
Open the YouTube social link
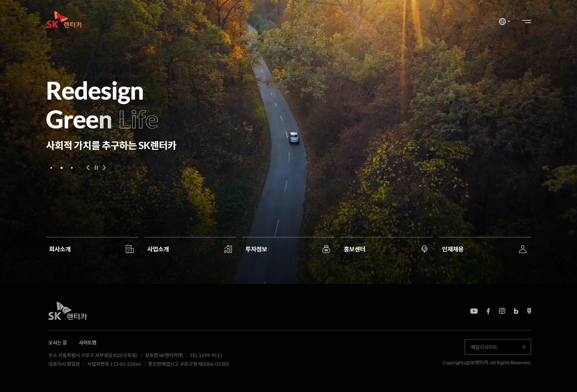(x=474, y=311)
